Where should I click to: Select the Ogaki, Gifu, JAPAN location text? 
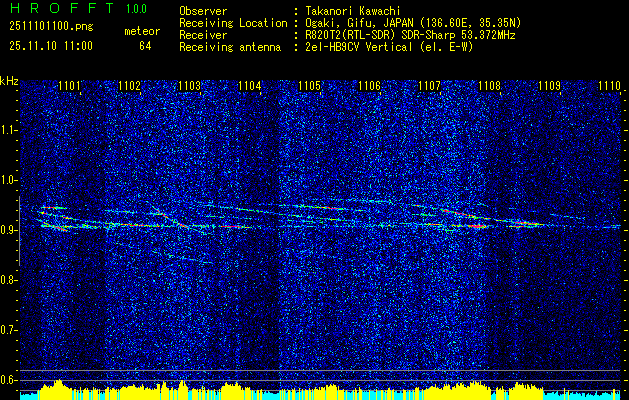pos(413,23)
